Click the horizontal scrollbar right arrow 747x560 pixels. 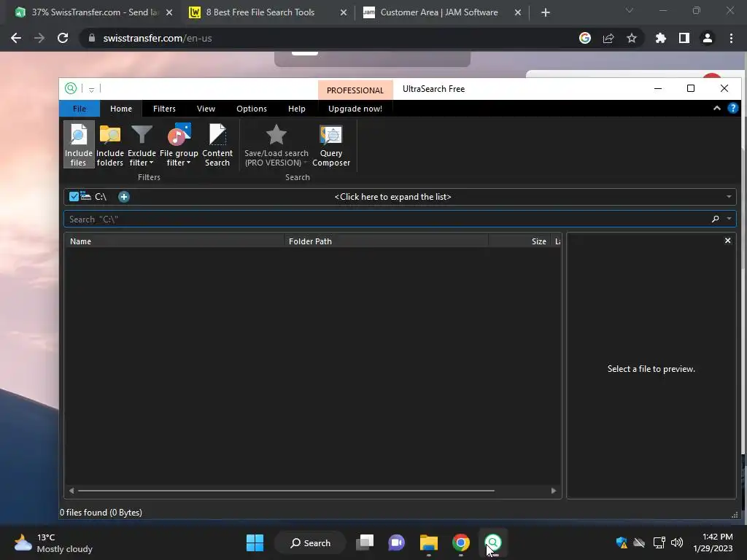[x=553, y=491]
